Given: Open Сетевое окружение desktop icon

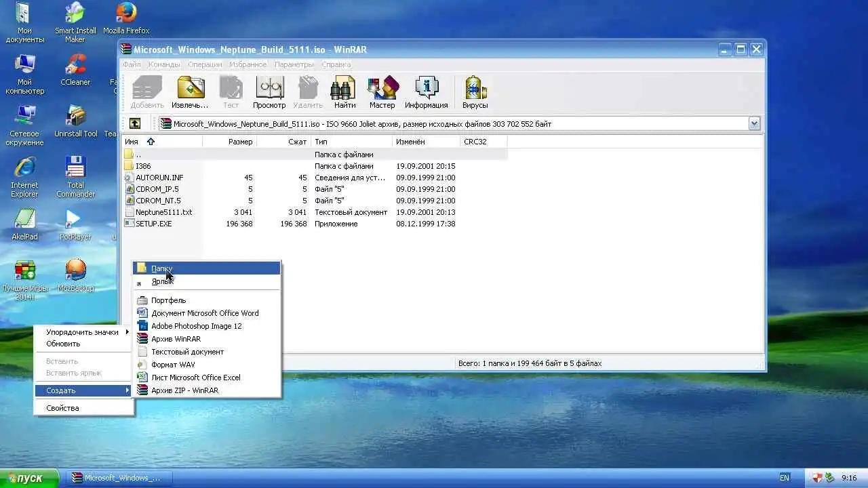Looking at the screenshot, I should 25,126.
